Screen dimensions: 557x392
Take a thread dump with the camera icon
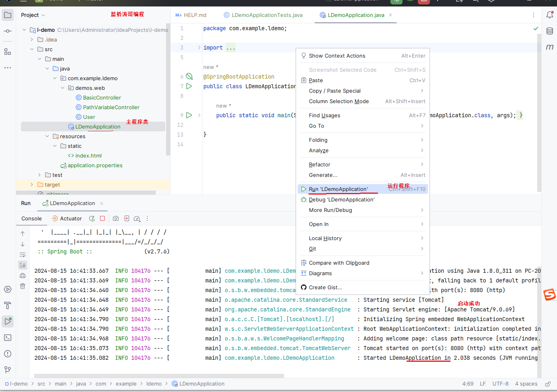116,218
